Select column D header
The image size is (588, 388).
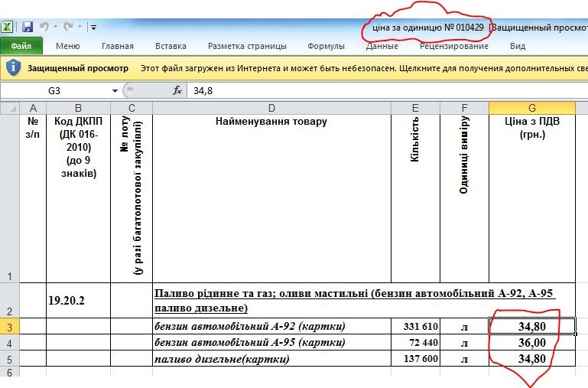[272, 108]
